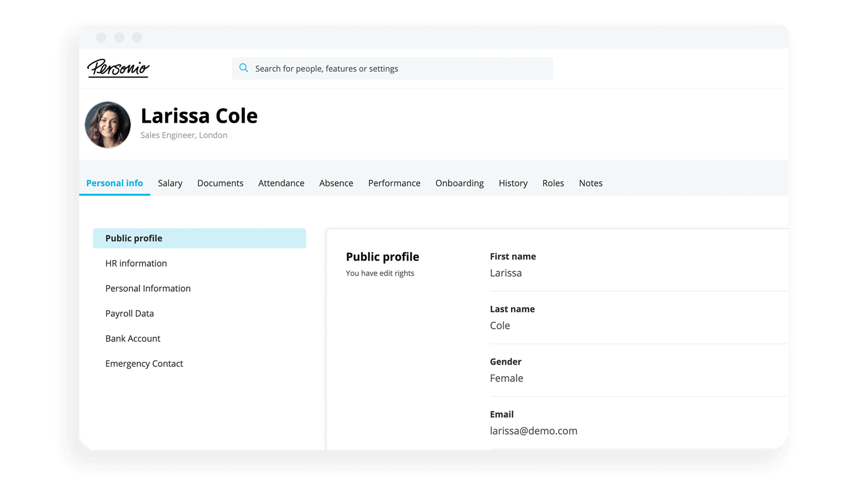Toggle edit rights for Public profile
Screen dimensions: 868x484
click(x=380, y=273)
